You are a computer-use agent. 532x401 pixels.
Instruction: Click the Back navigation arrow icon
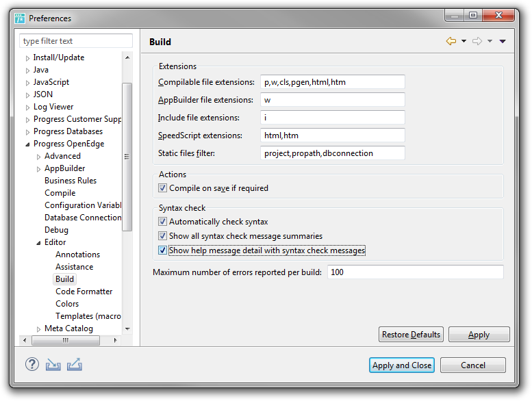tap(451, 41)
